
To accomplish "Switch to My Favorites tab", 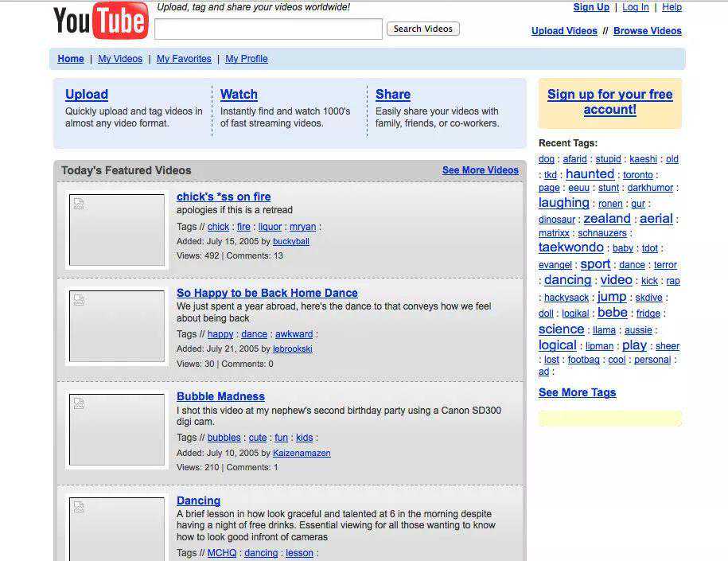I will (x=184, y=59).
